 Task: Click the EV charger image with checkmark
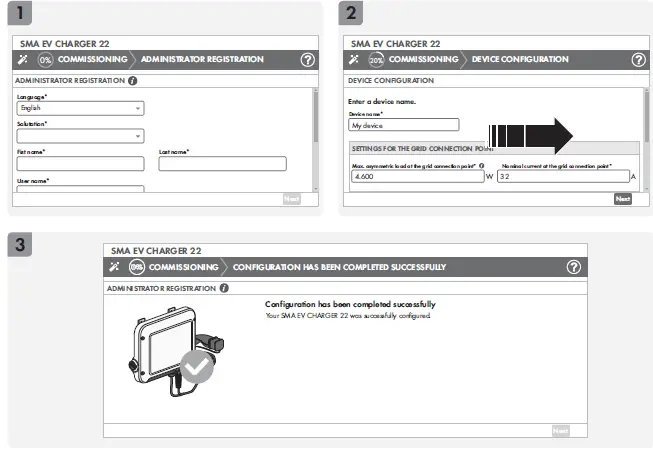[x=176, y=352]
